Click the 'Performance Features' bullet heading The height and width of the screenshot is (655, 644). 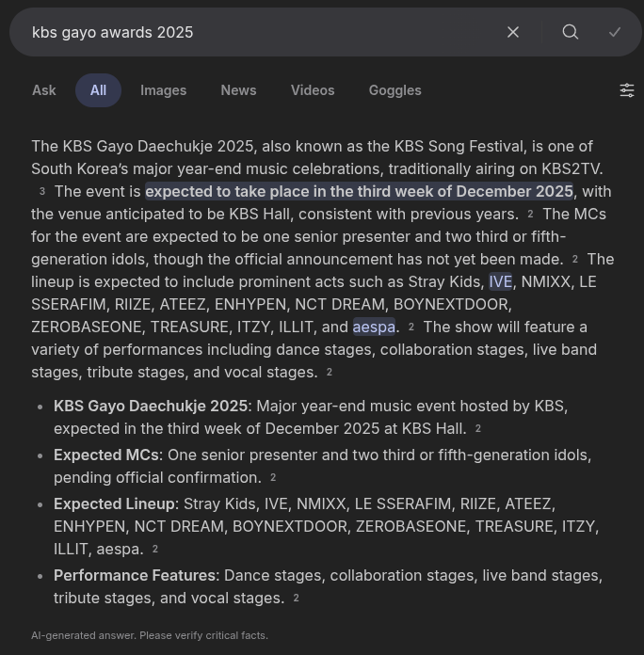pos(135,575)
